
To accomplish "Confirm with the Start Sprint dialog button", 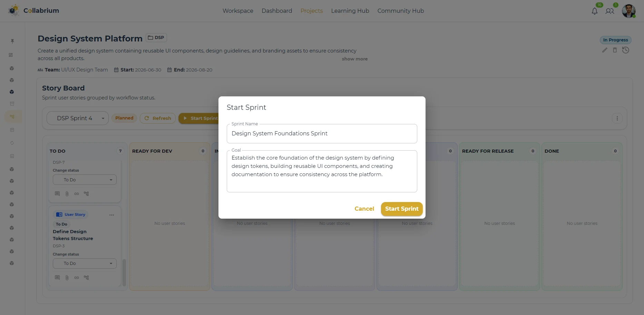I will point(402,209).
